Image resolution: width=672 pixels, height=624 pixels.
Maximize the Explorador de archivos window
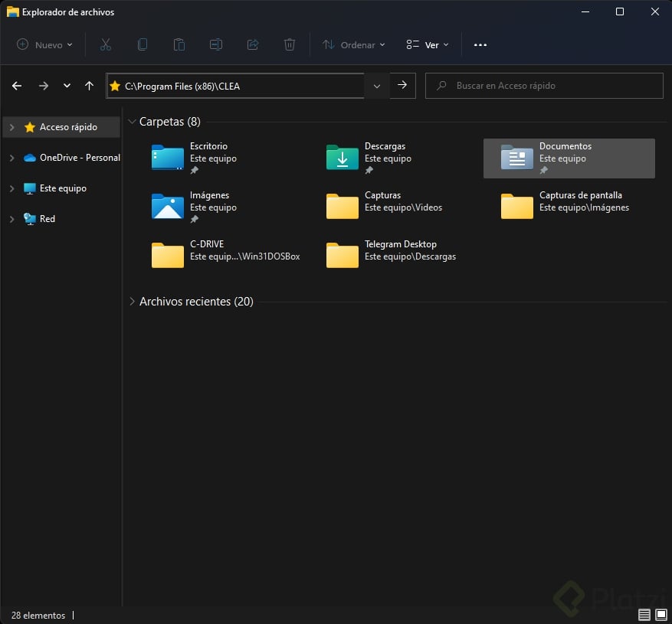click(x=620, y=11)
